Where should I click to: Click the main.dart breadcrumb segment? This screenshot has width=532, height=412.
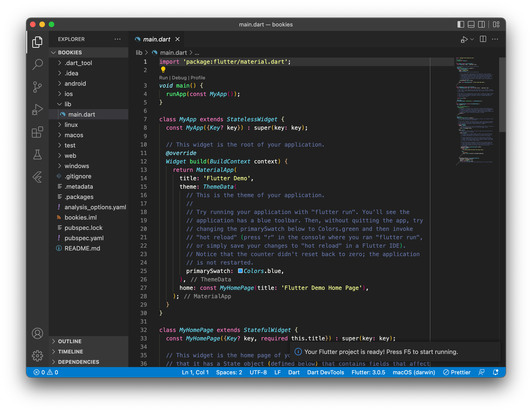click(x=174, y=53)
